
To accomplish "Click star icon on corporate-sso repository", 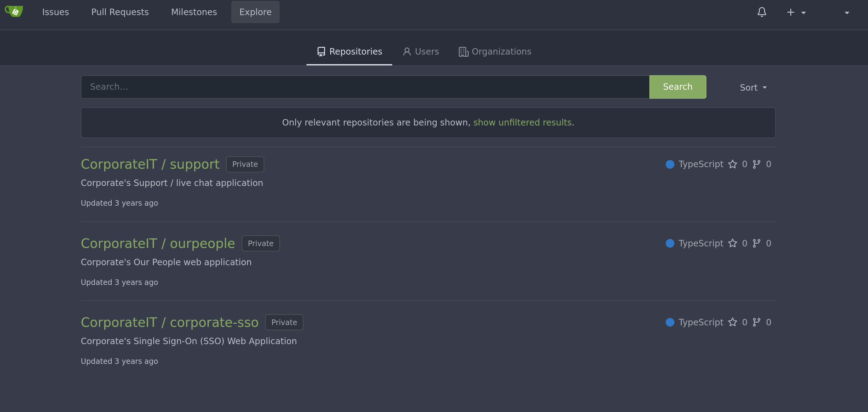I will click(733, 322).
